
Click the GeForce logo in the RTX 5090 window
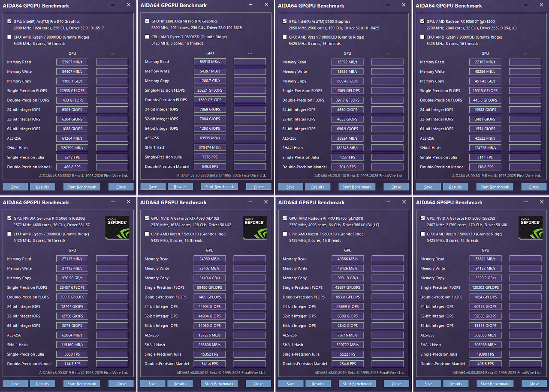(531, 227)
